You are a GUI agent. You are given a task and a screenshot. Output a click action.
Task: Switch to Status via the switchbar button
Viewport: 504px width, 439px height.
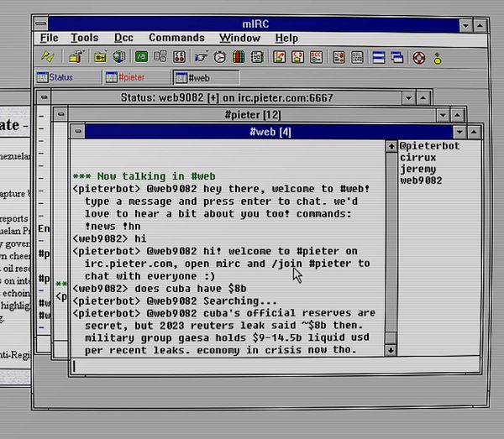(x=67, y=77)
